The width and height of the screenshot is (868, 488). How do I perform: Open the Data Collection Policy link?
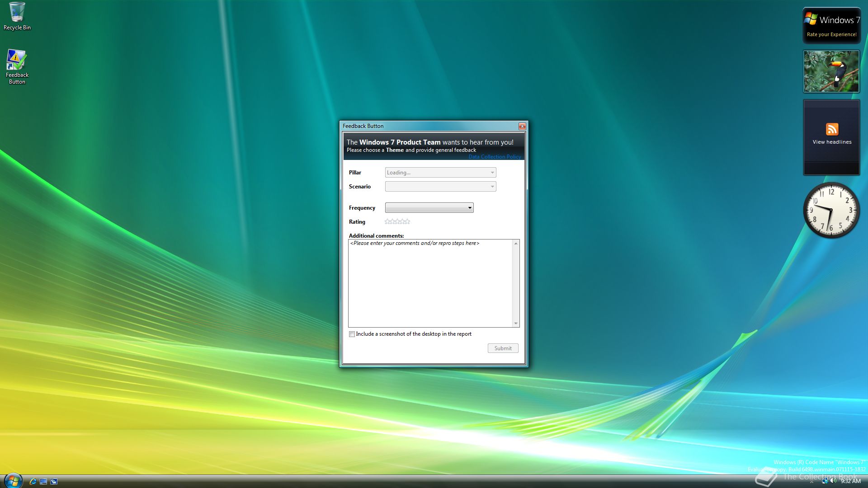pyautogui.click(x=495, y=157)
